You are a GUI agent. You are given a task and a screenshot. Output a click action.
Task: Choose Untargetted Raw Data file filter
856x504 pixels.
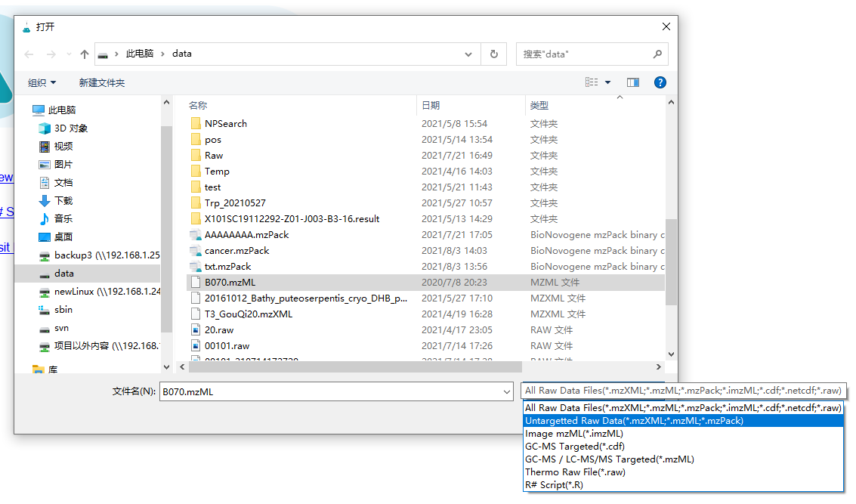pyautogui.click(x=634, y=421)
